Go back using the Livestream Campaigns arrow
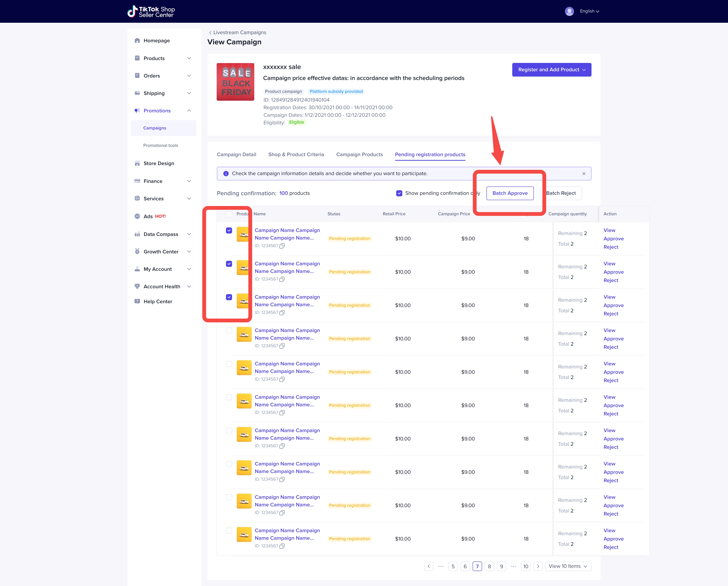Screen dimensions: 728x586 click(x=210, y=33)
